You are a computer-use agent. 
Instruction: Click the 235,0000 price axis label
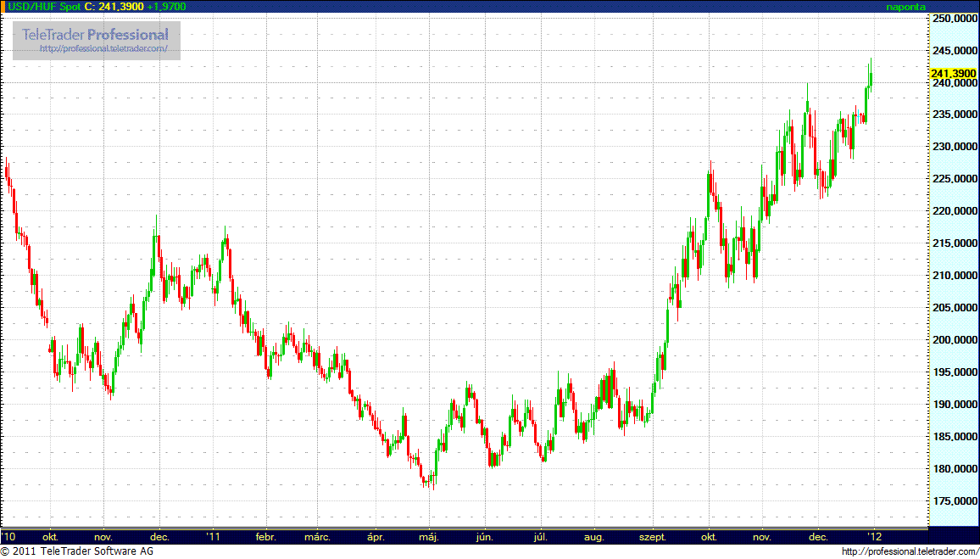(954, 115)
